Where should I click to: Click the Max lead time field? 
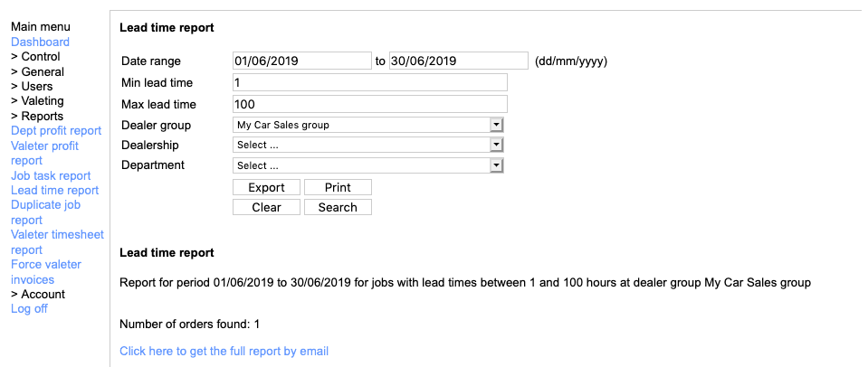pyautogui.click(x=369, y=104)
